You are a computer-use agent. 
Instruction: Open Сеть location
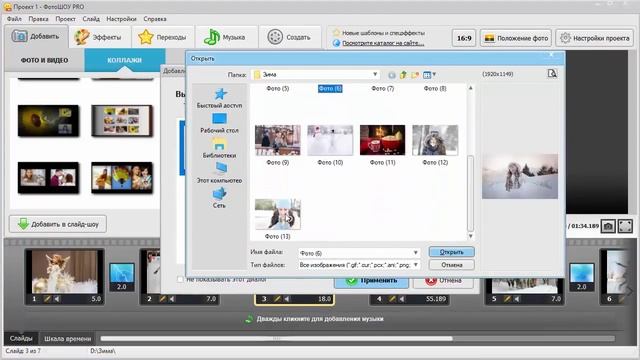tap(219, 198)
